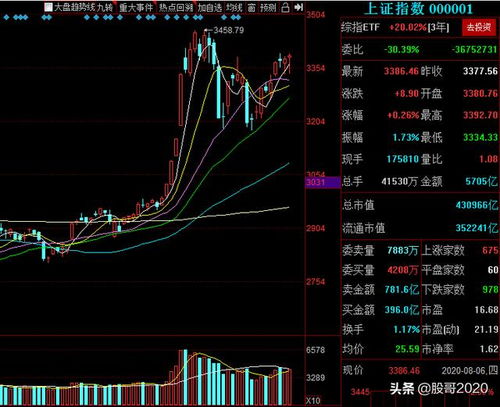The height and width of the screenshot is (407, 500).
Task: Click the jump-to-end arrow icon
Action: click(299, 7)
